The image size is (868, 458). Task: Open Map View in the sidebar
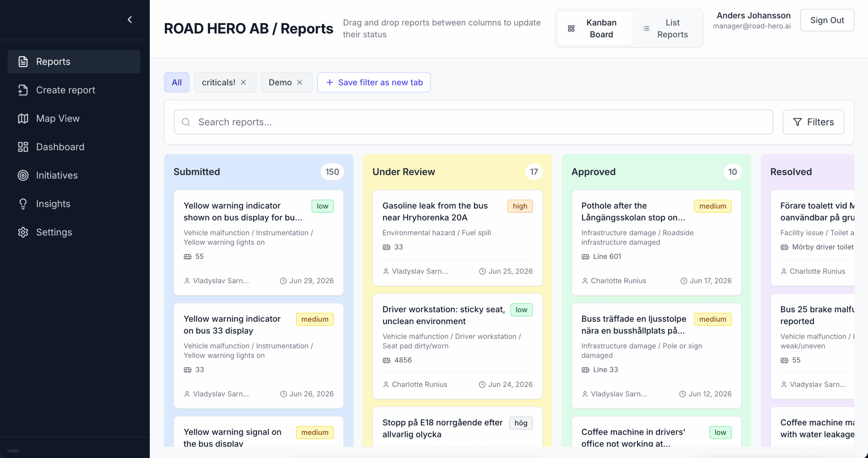click(x=74, y=118)
